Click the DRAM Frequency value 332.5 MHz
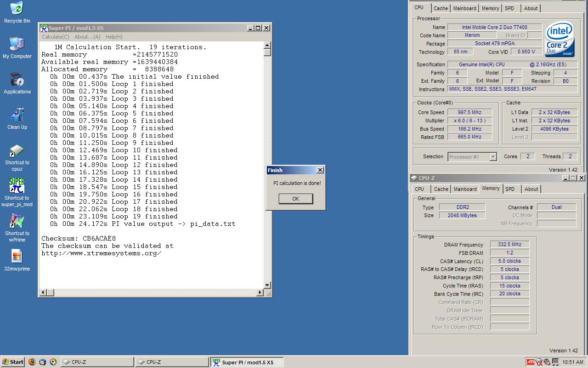The image size is (588, 368). pos(509,245)
